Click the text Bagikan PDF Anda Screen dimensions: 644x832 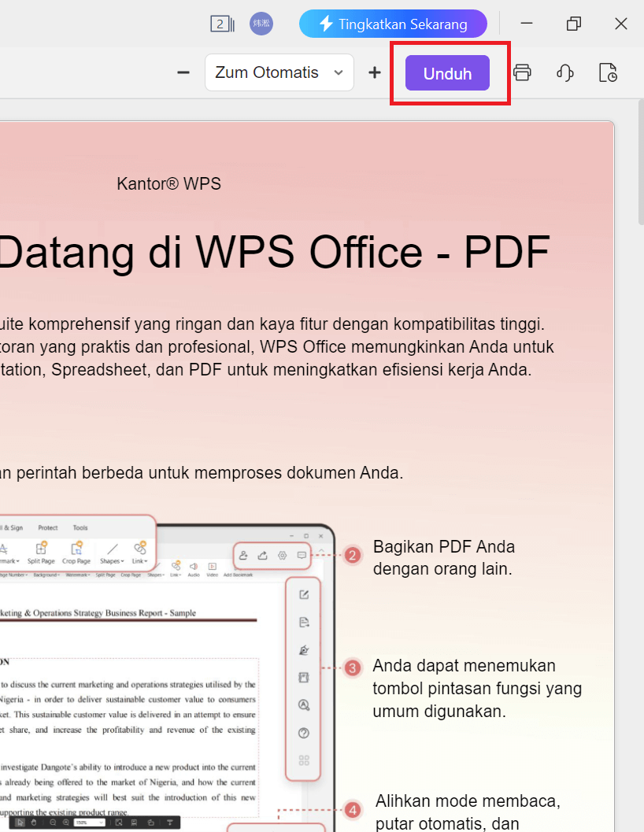tap(444, 546)
